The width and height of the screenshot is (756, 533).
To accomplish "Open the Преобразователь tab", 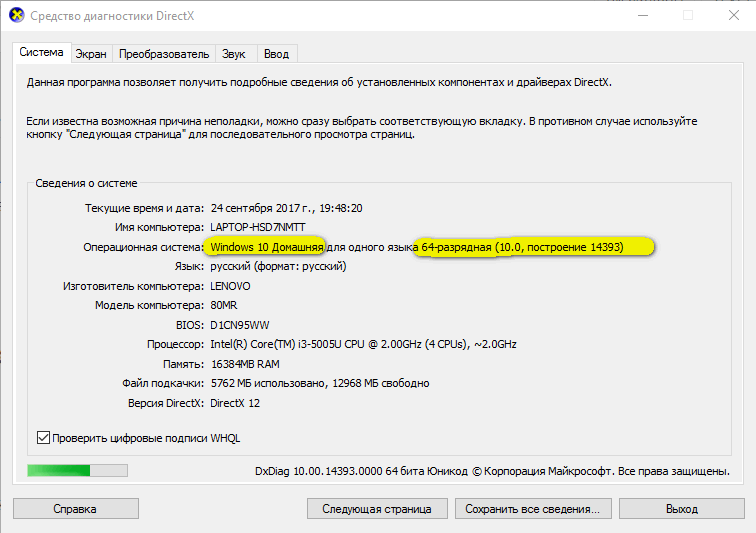I will [164, 54].
